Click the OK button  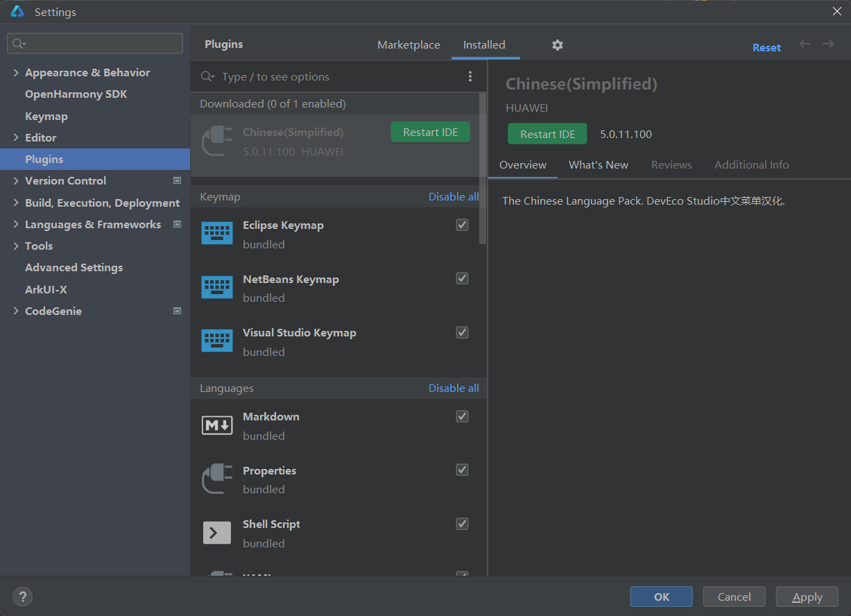point(662,597)
